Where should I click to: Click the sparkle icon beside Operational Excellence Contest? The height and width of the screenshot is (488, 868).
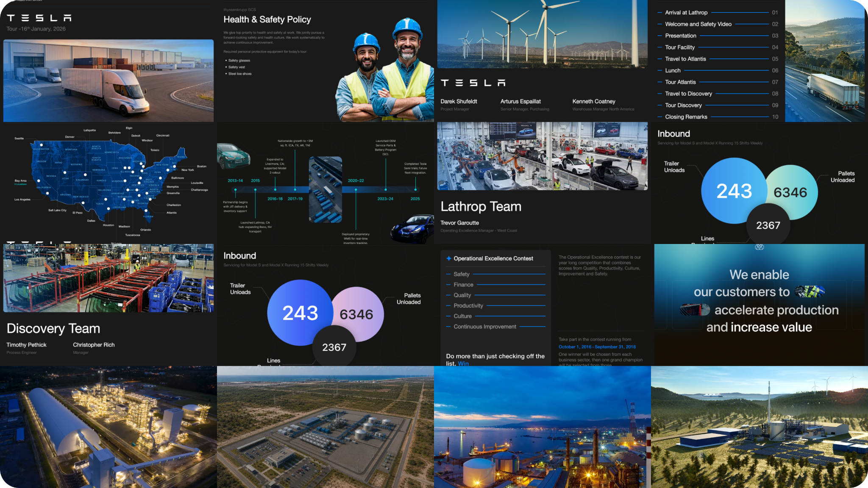449,258
